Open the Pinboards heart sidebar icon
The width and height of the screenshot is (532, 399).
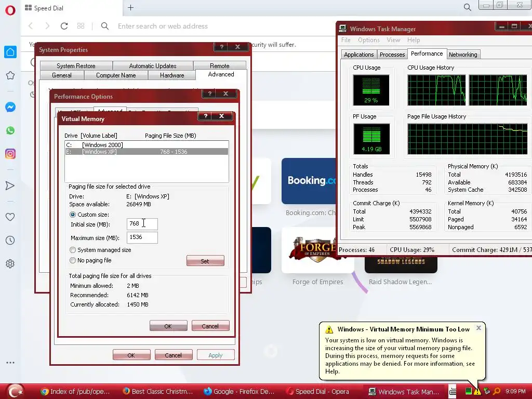(10, 217)
